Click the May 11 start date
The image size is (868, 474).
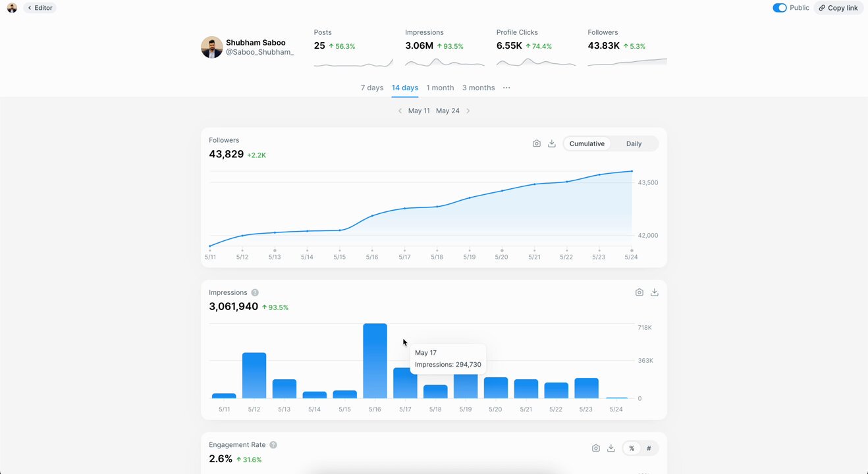click(x=419, y=111)
